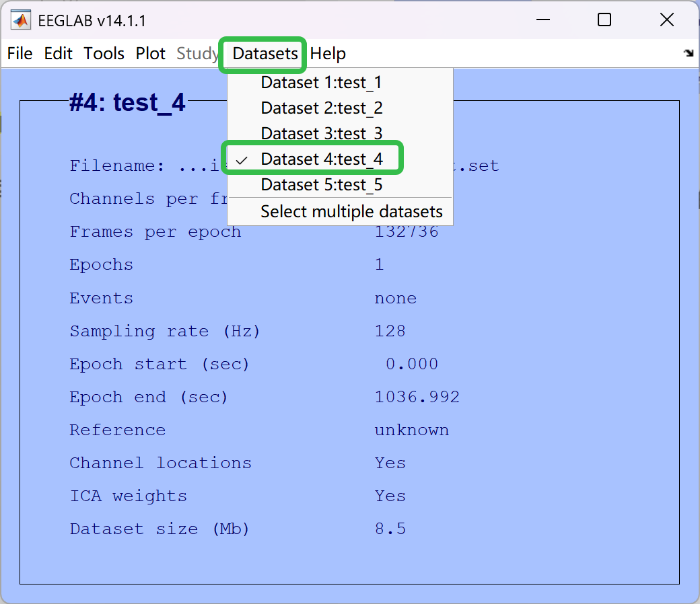This screenshot has width=700, height=604.
Task: Open the File menu
Action: coord(20,54)
